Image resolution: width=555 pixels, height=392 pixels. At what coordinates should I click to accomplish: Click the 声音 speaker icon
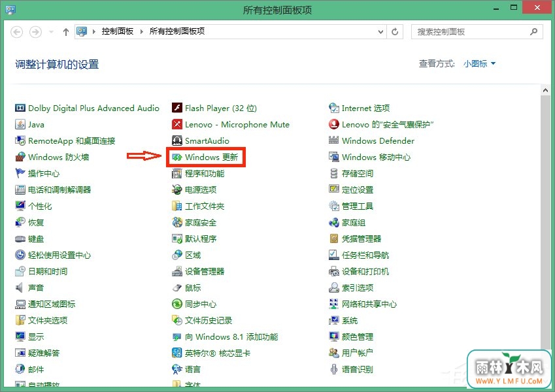pyautogui.click(x=20, y=287)
